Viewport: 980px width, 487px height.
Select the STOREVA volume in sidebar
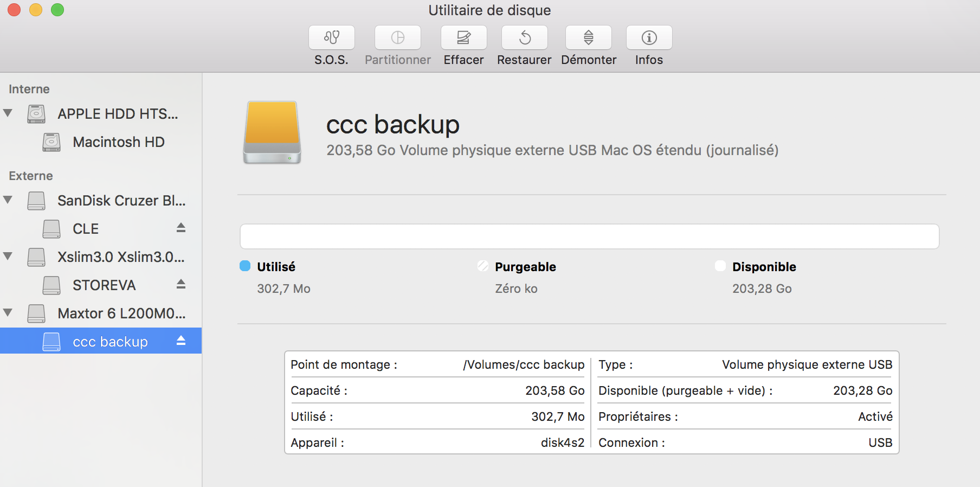pyautogui.click(x=104, y=285)
